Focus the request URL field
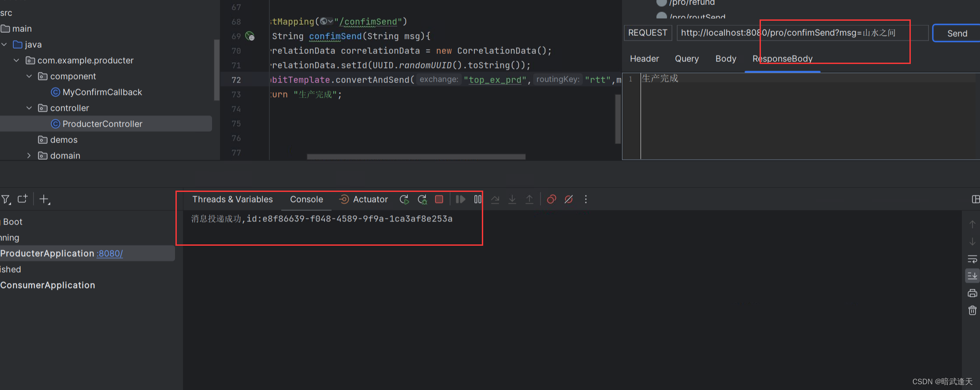 coord(802,33)
